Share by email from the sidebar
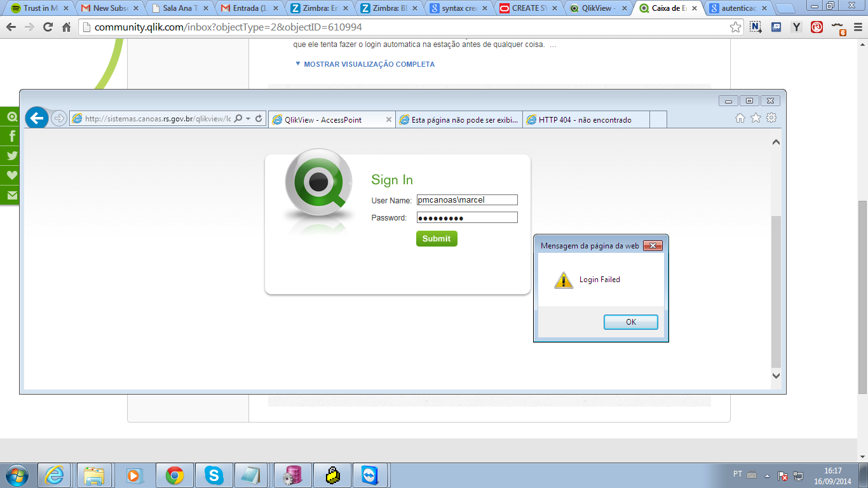Viewport: 868px width, 488px height. (11, 195)
